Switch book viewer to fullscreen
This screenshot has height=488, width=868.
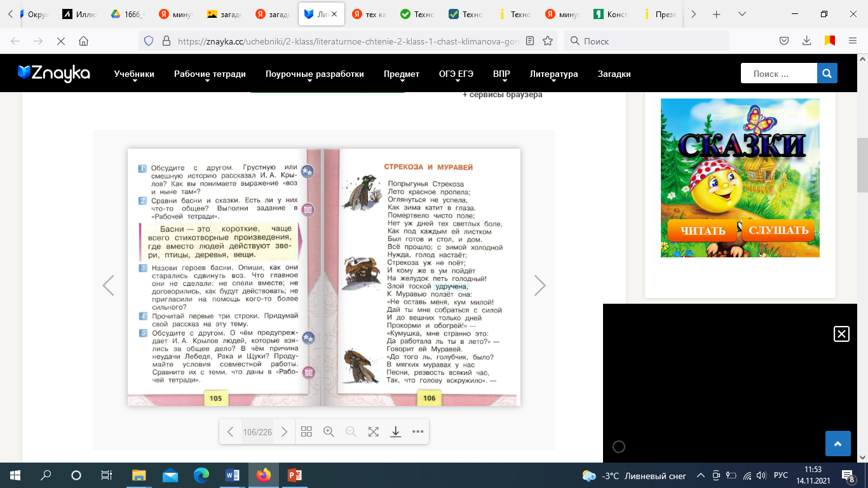pyautogui.click(x=373, y=432)
